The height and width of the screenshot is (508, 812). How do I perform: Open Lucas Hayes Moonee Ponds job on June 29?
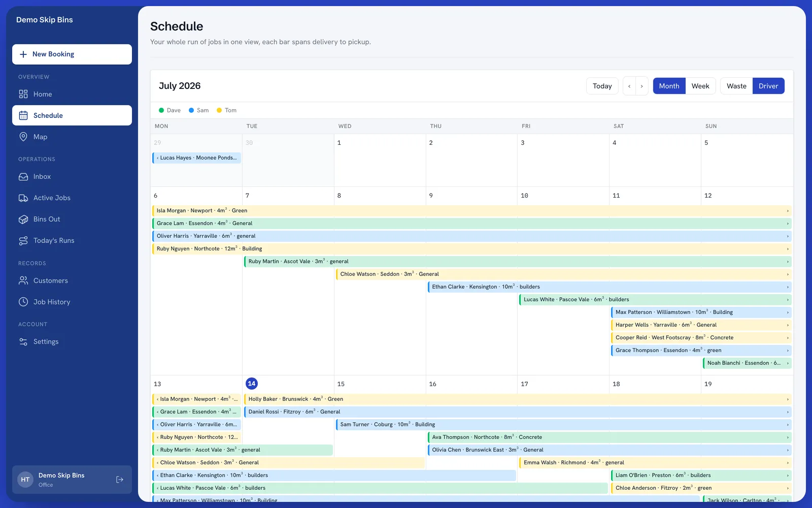click(x=196, y=157)
